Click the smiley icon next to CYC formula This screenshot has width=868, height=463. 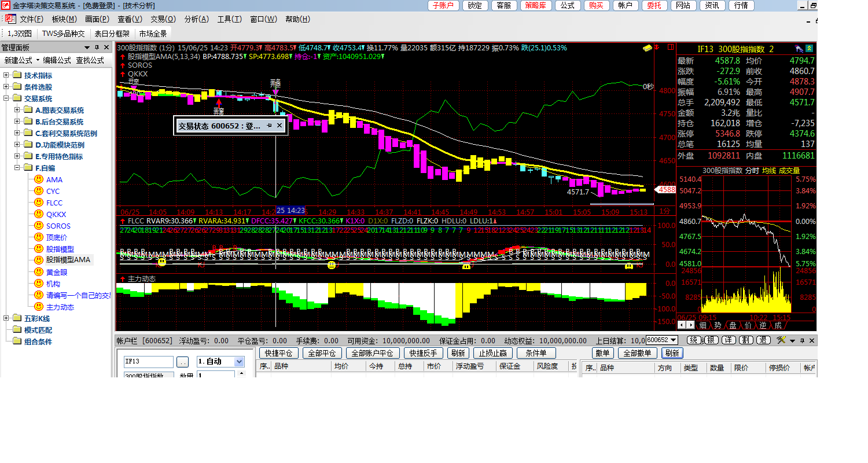(x=39, y=191)
